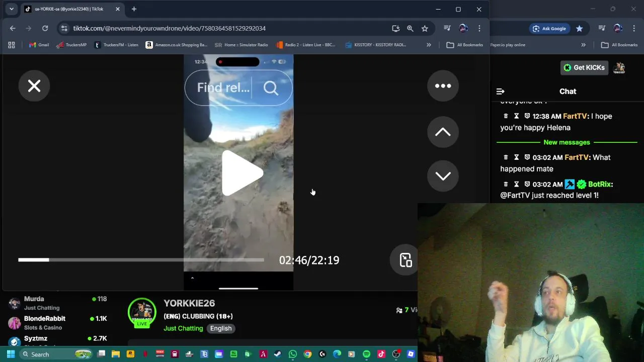This screenshot has width=644, height=362.
Task: Open Home :: Simulator Radio bookmark
Action: [x=243, y=45]
